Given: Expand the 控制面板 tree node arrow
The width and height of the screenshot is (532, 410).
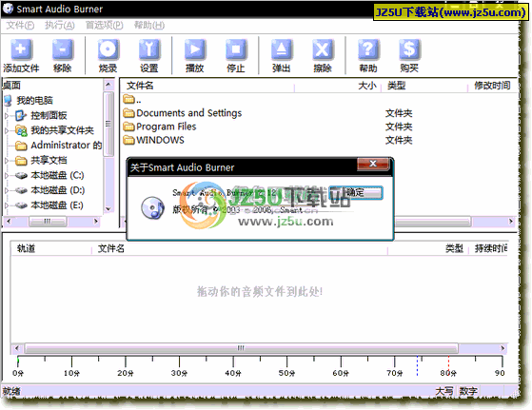Looking at the screenshot, I should tap(7, 116).
